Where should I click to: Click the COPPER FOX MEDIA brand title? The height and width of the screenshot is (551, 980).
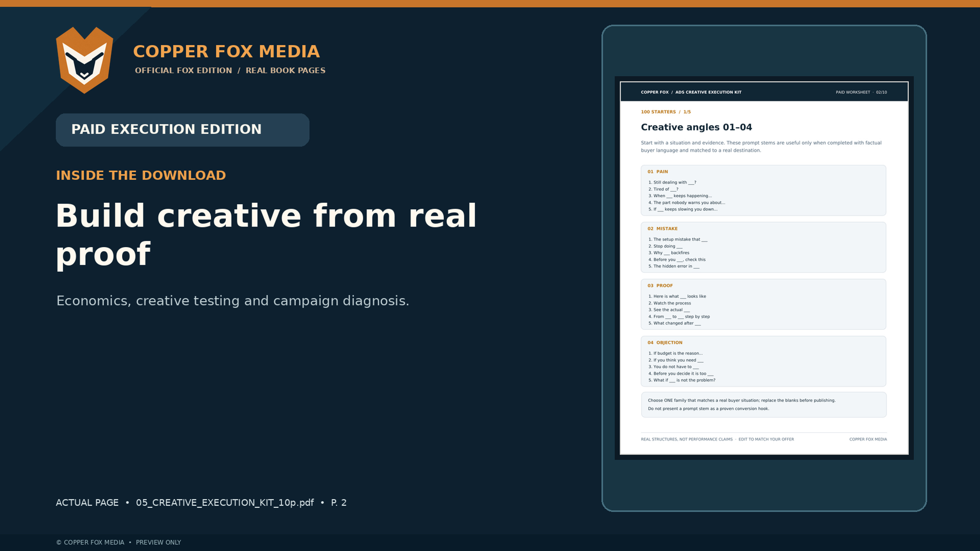point(226,52)
